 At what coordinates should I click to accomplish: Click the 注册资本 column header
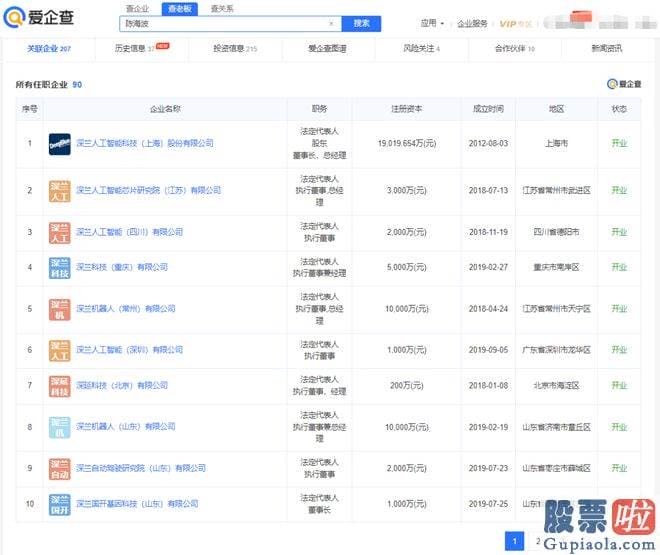click(x=407, y=109)
